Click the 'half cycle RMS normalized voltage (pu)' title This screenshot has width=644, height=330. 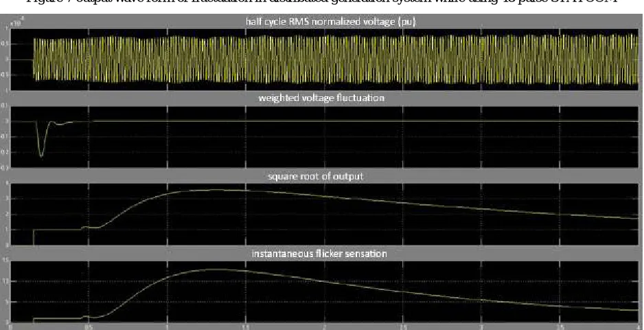point(331,21)
